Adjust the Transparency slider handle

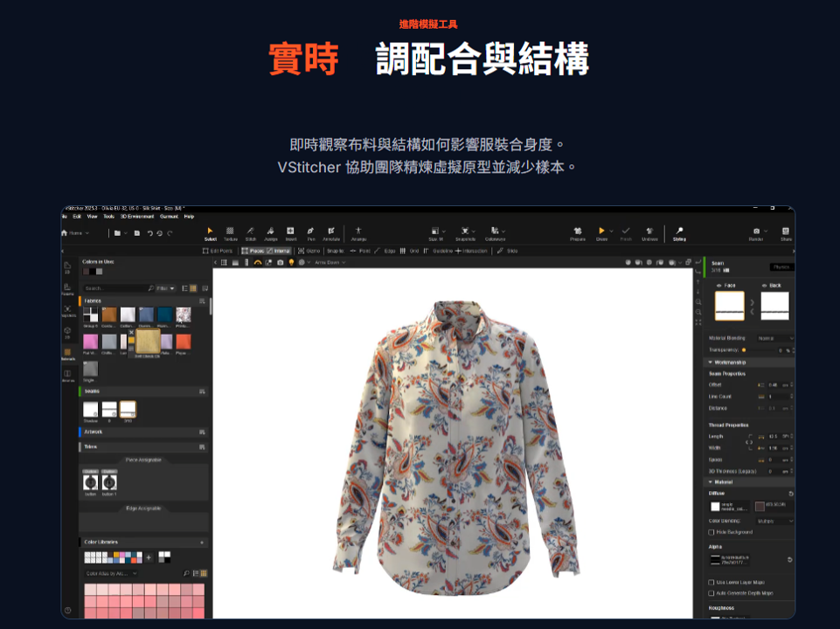pyautogui.click(x=744, y=350)
